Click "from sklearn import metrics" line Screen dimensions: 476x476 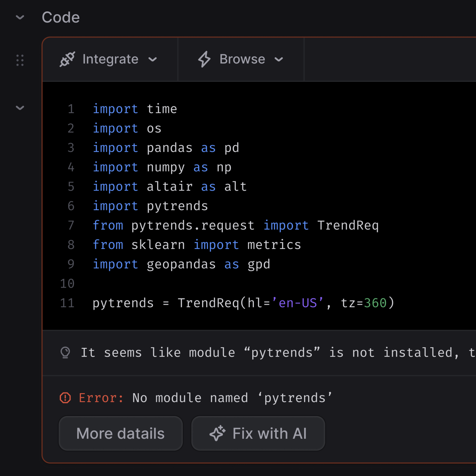pos(197,245)
